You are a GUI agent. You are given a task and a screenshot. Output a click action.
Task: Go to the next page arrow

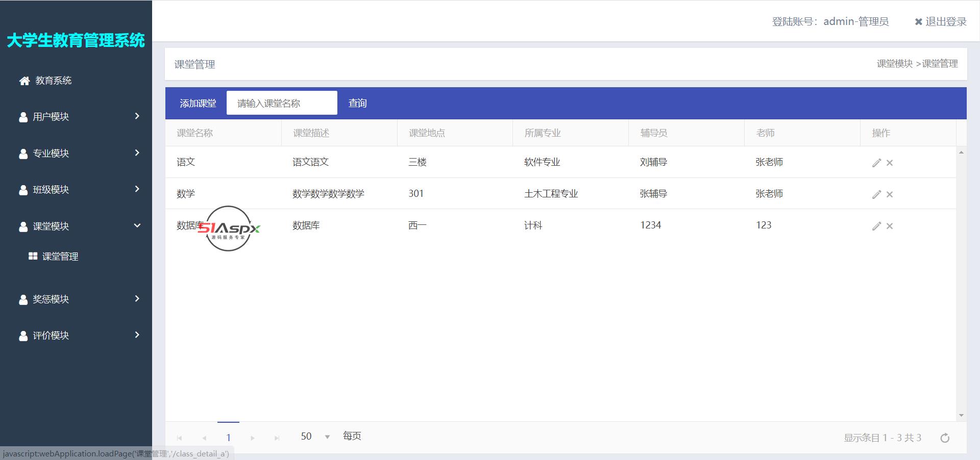pos(253,438)
